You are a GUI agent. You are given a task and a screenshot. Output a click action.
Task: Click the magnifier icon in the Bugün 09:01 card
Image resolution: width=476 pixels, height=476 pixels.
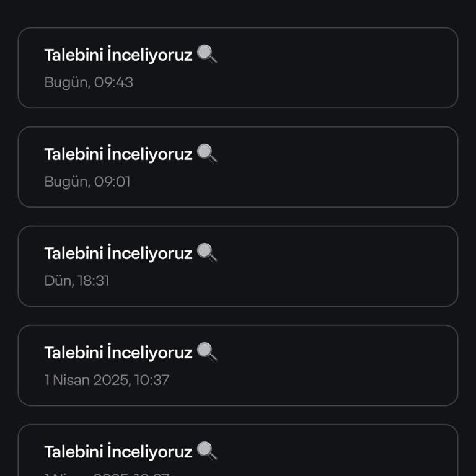coord(207,154)
